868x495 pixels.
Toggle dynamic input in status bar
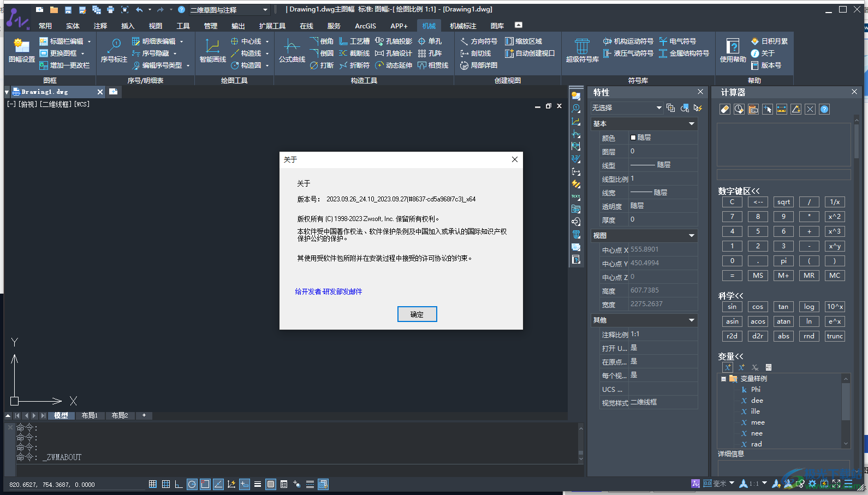(245, 484)
